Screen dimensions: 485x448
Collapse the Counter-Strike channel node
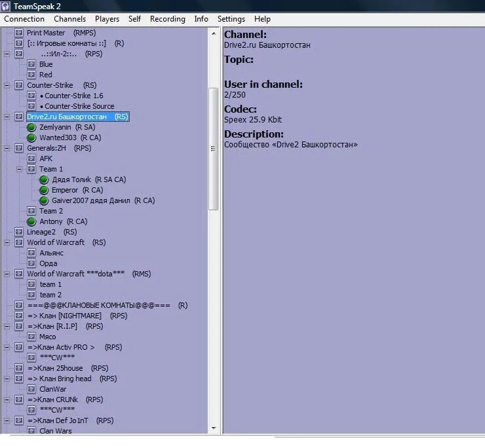pos(7,86)
